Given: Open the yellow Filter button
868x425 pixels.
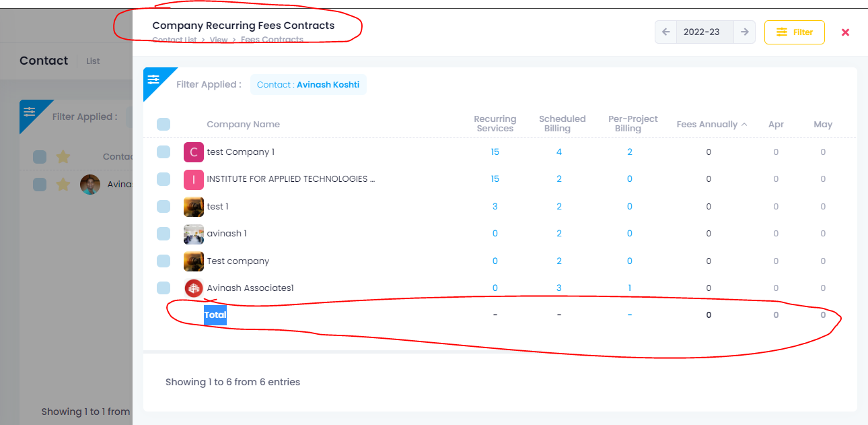Looking at the screenshot, I should coord(794,32).
